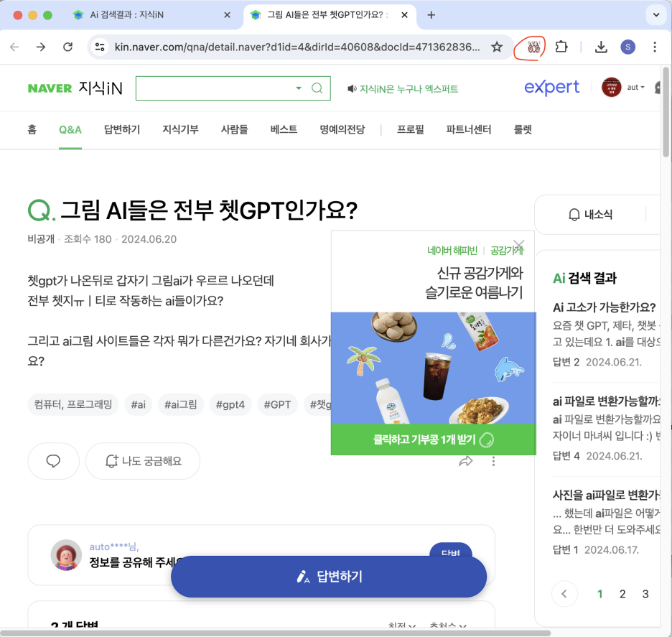
Task: Open the 프로필 menu
Action: (410, 129)
